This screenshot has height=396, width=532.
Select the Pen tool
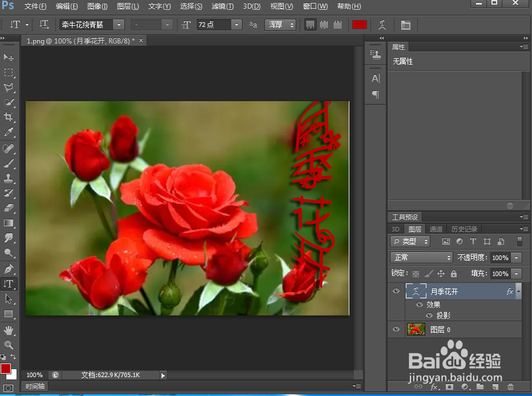click(x=9, y=269)
